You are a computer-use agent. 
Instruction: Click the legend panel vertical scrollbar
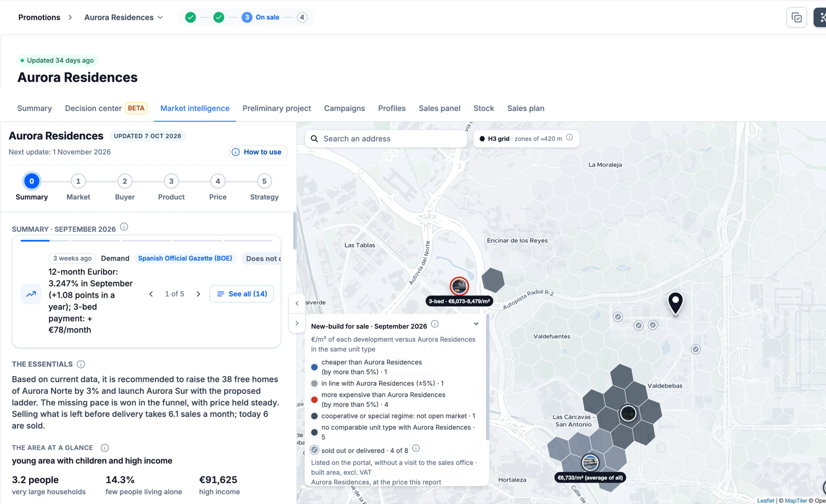(487, 377)
